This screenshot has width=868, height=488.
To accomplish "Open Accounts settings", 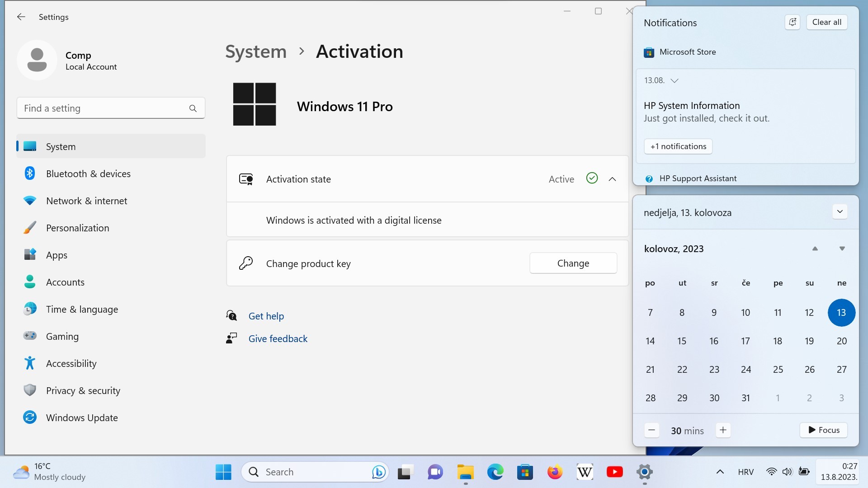I will [111, 282].
